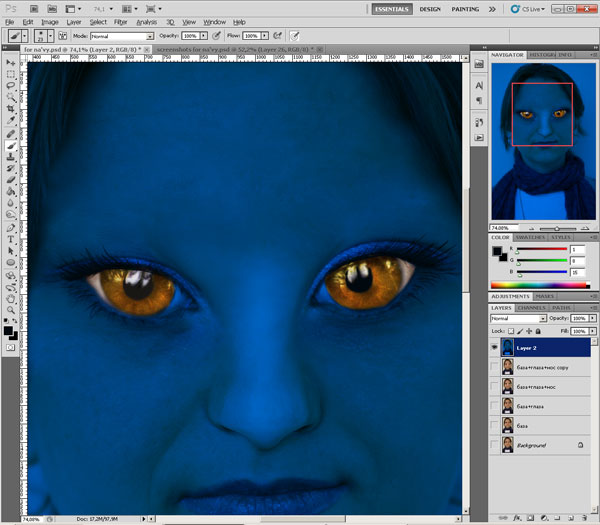The width and height of the screenshot is (600, 525).
Task: Click the color spectrum ramp bar
Action: click(540, 284)
